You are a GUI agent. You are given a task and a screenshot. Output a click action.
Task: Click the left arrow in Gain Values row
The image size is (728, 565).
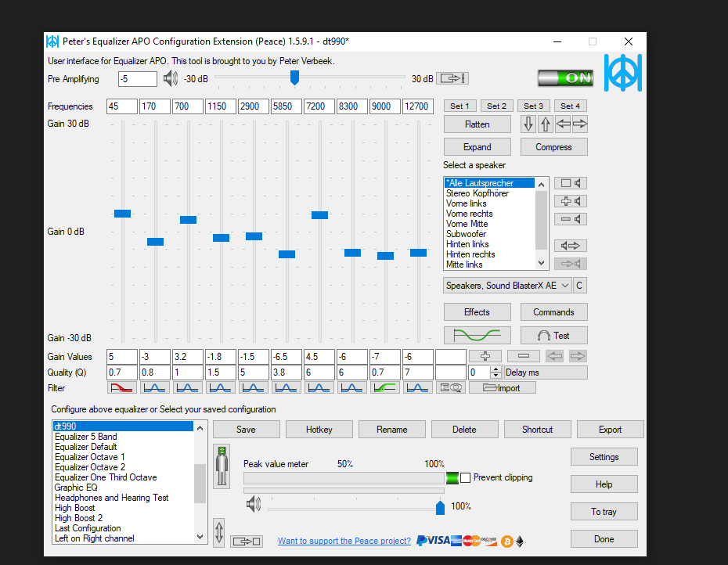555,357
